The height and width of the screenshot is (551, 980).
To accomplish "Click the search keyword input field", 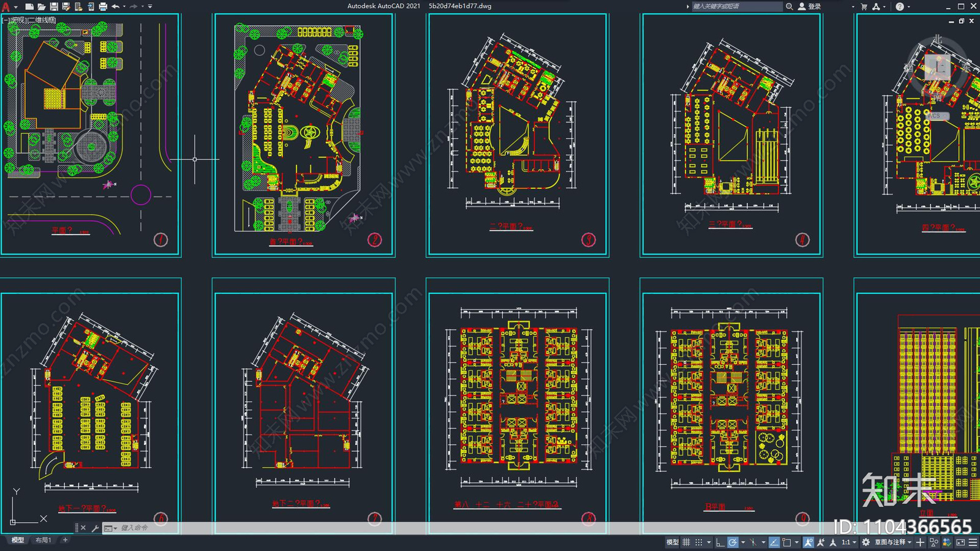I will click(737, 6).
